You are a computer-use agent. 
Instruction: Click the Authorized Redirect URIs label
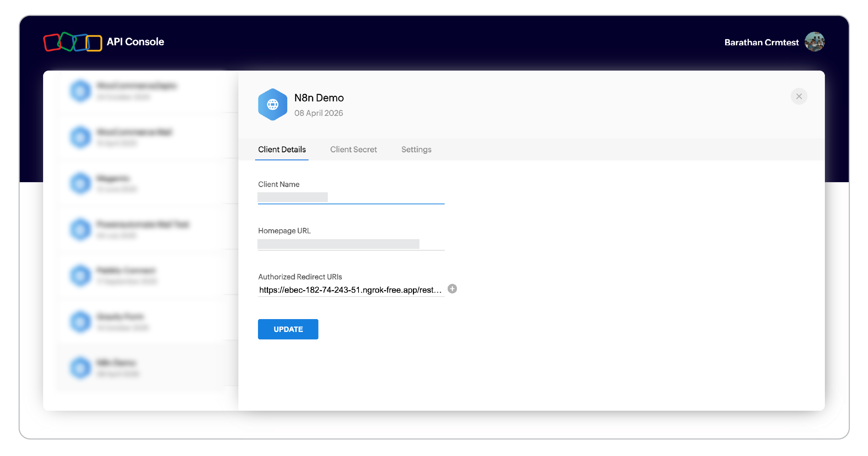coord(300,277)
